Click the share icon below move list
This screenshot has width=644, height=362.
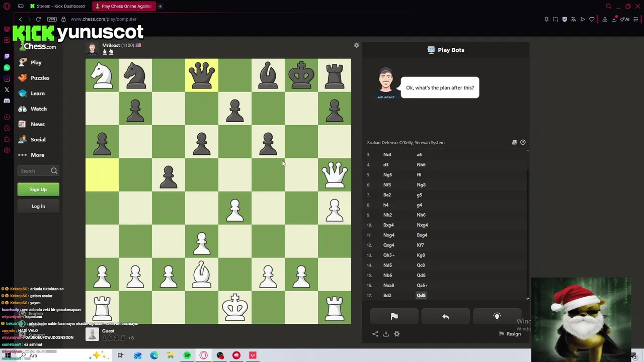pyautogui.click(x=375, y=334)
